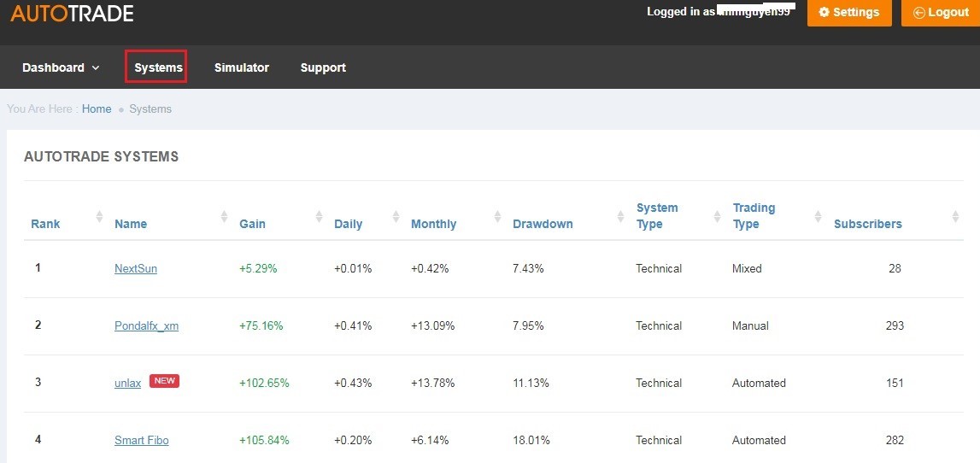The width and height of the screenshot is (980, 463).
Task: Click sort arrows next to System Type
Action: click(x=717, y=217)
